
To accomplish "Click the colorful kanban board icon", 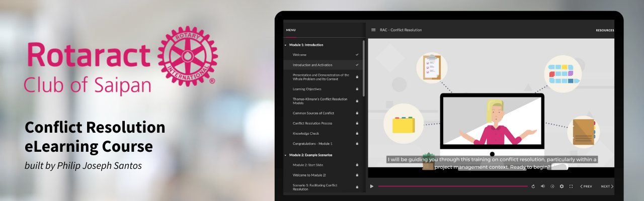I will click(563, 73).
